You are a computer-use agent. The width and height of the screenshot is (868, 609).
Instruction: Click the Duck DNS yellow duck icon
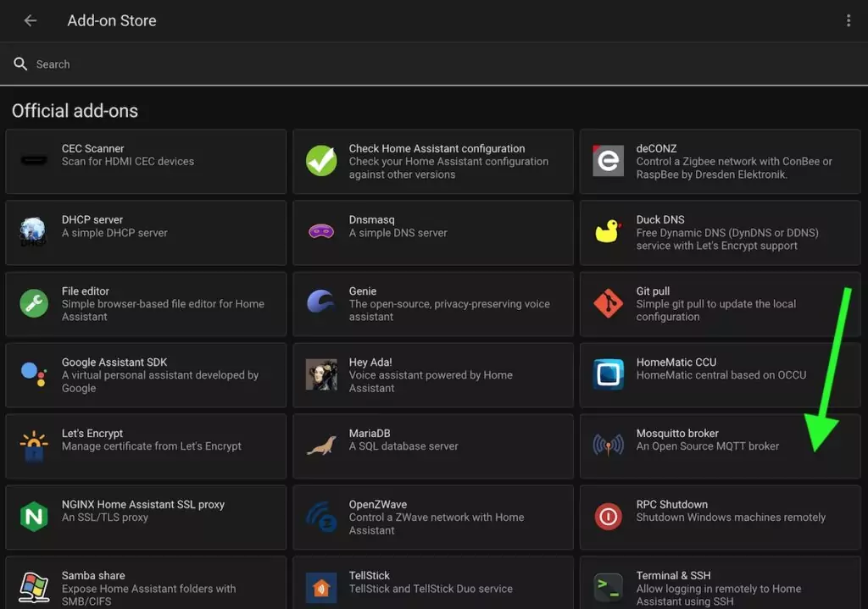click(x=608, y=232)
